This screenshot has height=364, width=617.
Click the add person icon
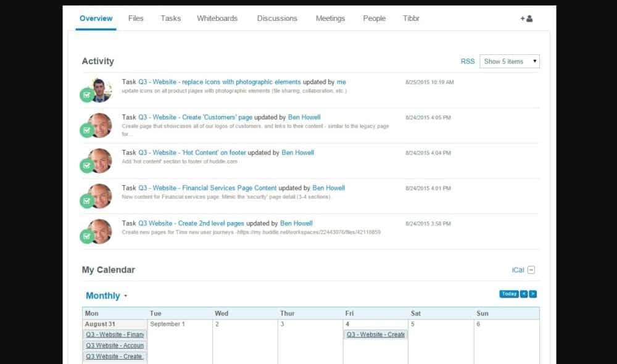526,19
